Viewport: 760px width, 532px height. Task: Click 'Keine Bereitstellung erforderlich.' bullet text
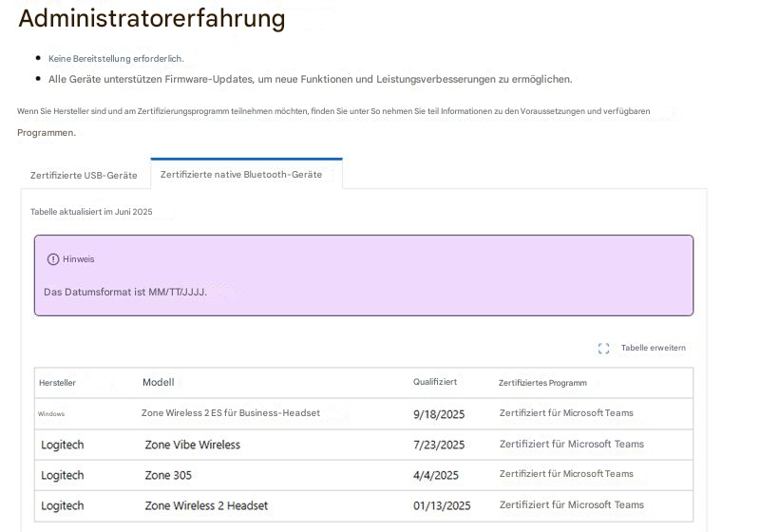coord(116,59)
